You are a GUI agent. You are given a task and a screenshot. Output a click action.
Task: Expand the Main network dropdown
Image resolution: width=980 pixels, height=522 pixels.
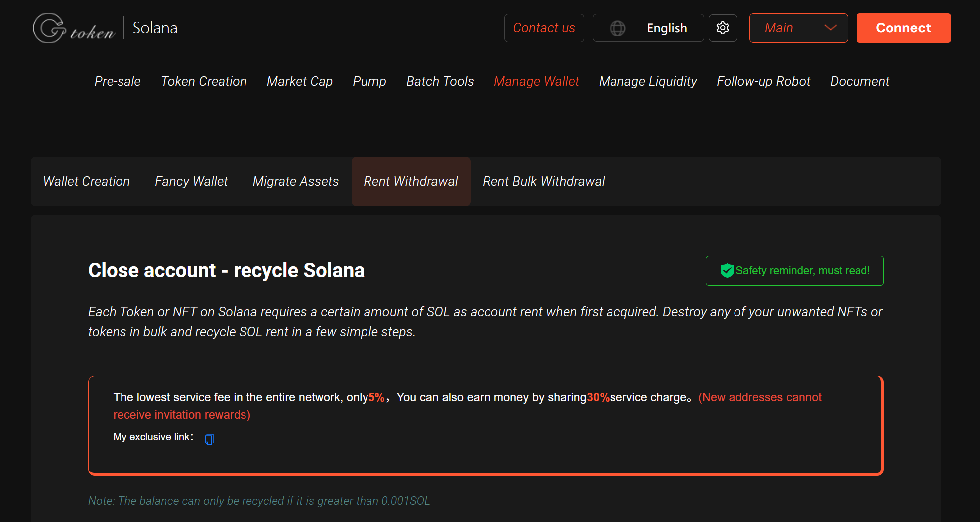pyautogui.click(x=798, y=28)
